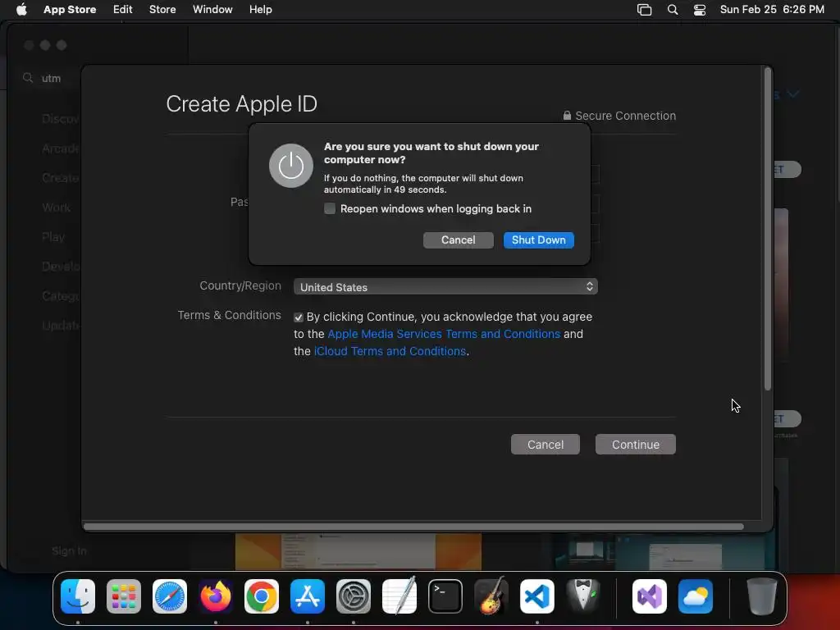Open the Edit menu
Viewport: 840px width, 630px height.
pos(123,9)
